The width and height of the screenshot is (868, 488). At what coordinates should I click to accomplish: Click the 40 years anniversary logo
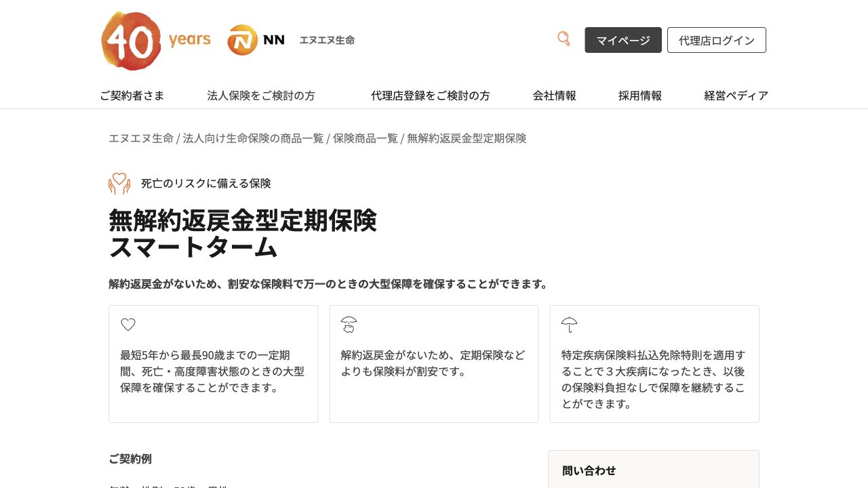(x=156, y=41)
